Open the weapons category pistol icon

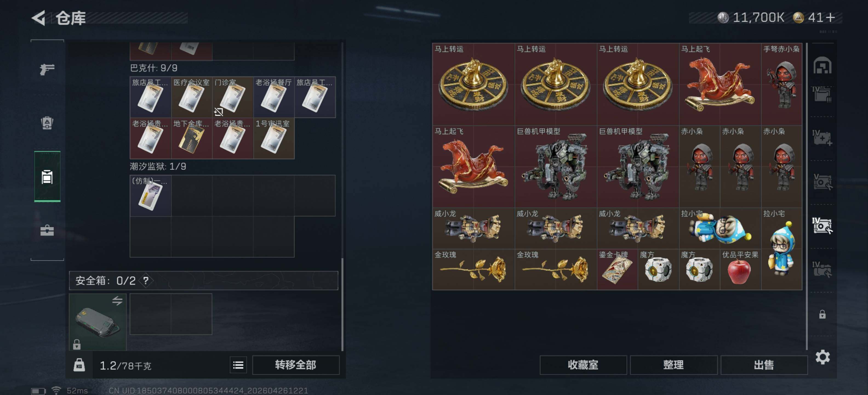click(x=47, y=69)
